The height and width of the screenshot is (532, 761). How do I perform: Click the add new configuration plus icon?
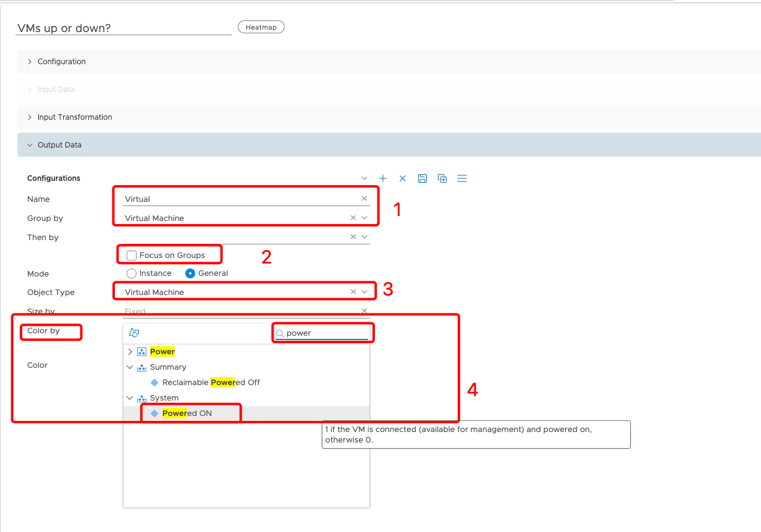[x=383, y=178]
